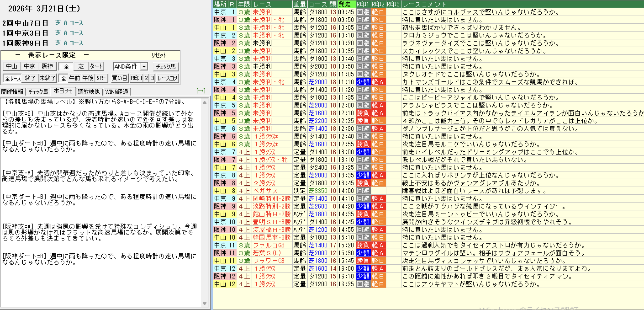
Task: Click the チェック馬 filter button
Action: (166, 66)
